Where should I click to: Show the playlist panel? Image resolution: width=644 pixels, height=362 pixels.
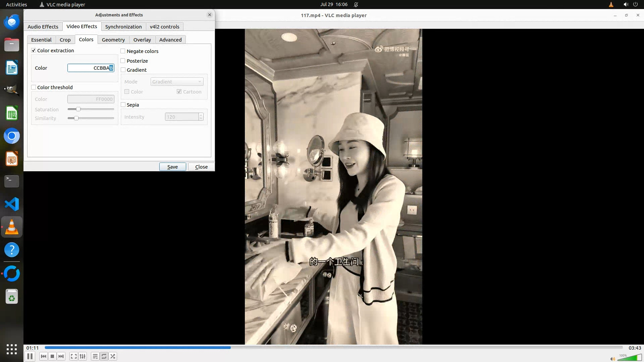[x=95, y=356]
